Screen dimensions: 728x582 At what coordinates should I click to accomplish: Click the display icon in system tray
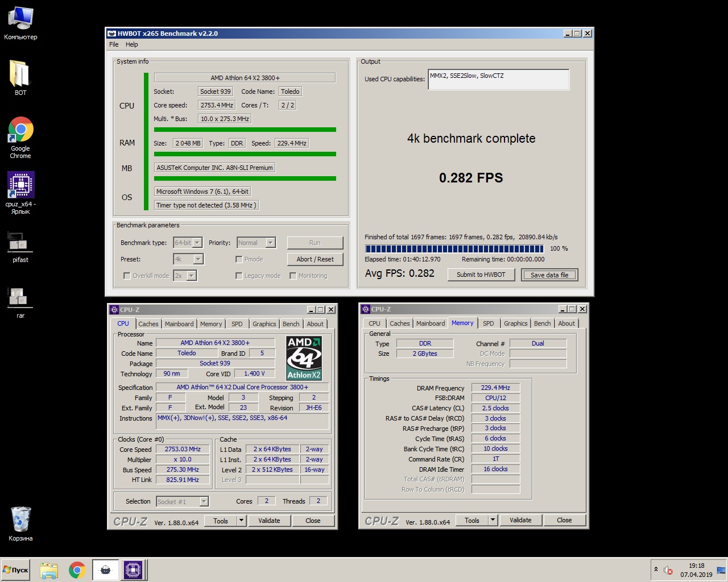(721, 570)
